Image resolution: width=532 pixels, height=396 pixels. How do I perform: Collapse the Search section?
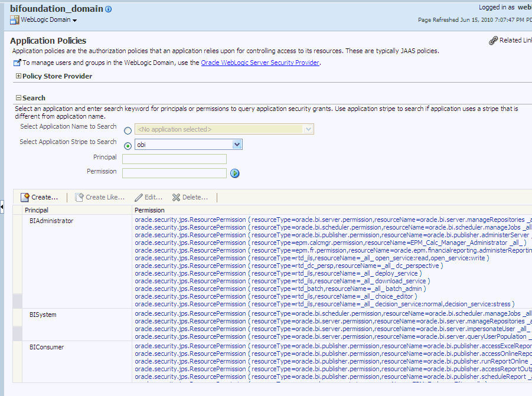pyautogui.click(x=19, y=97)
